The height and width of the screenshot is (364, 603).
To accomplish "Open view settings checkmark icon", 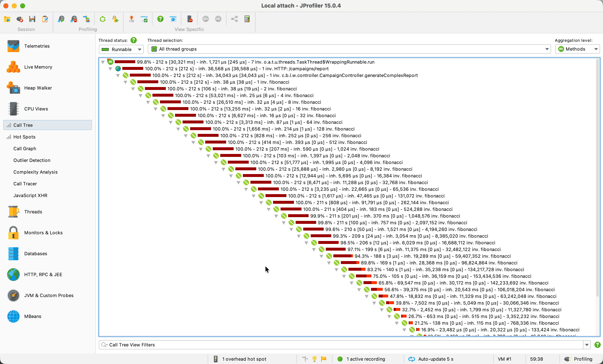I will (x=144, y=19).
